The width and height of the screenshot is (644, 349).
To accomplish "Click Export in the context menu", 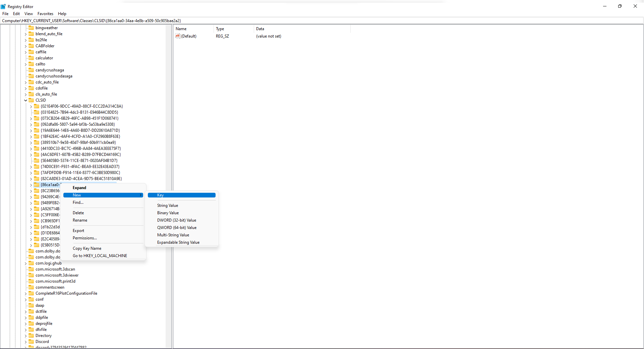I will click(x=103, y=231).
